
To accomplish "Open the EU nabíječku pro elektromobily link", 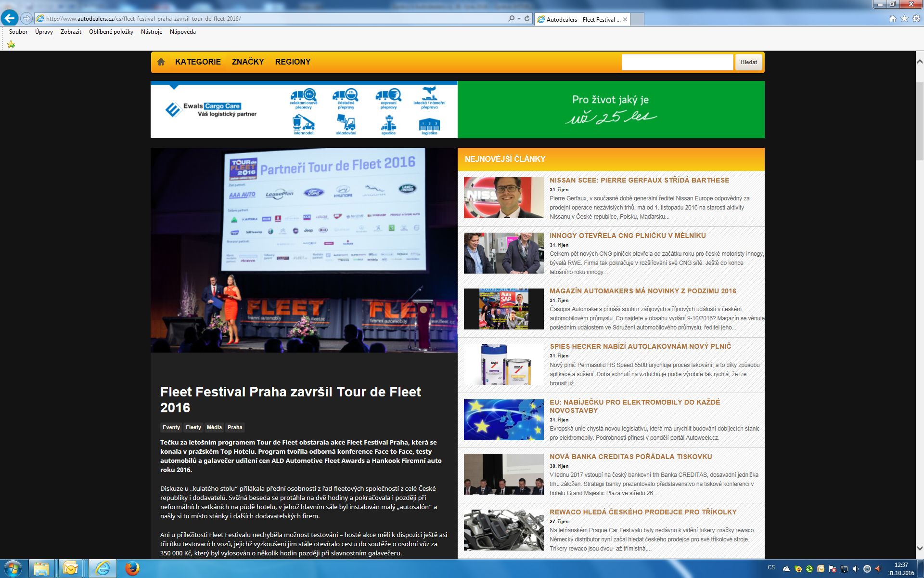I will point(635,406).
